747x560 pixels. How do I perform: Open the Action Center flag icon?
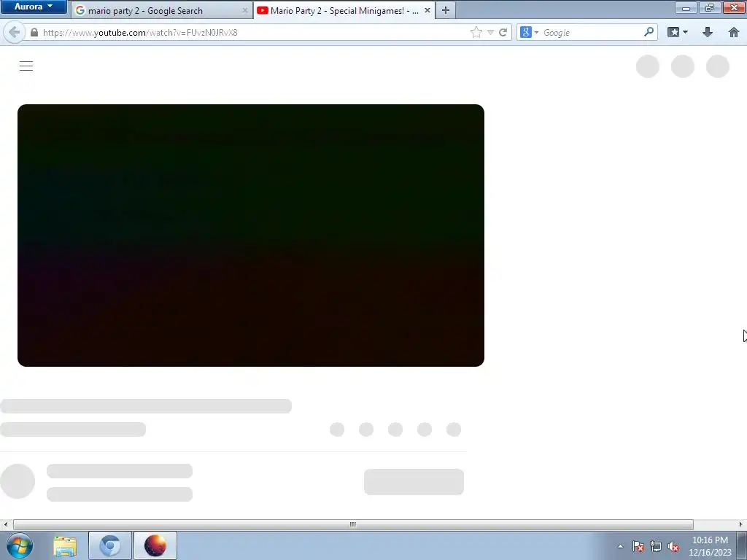pos(638,547)
